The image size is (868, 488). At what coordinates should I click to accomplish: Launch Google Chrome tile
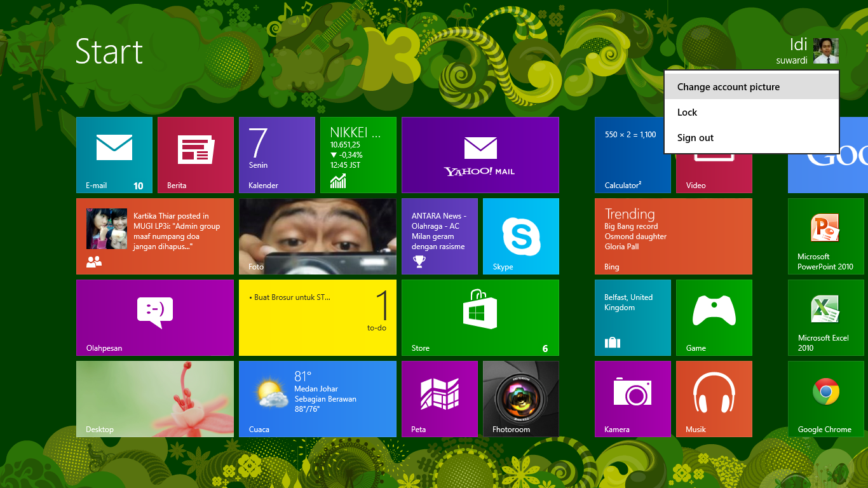coord(826,399)
